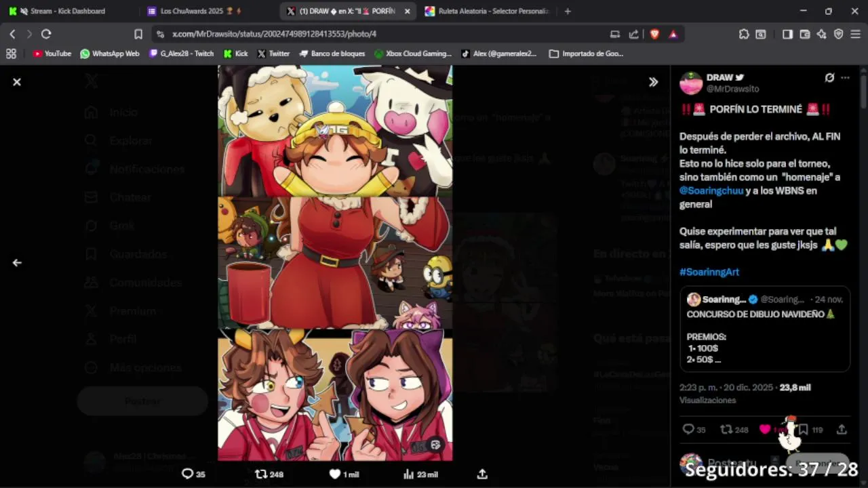The width and height of the screenshot is (868, 488).
Task: Click the 23,8 mil Visualizaciones count
Action: [x=745, y=394]
